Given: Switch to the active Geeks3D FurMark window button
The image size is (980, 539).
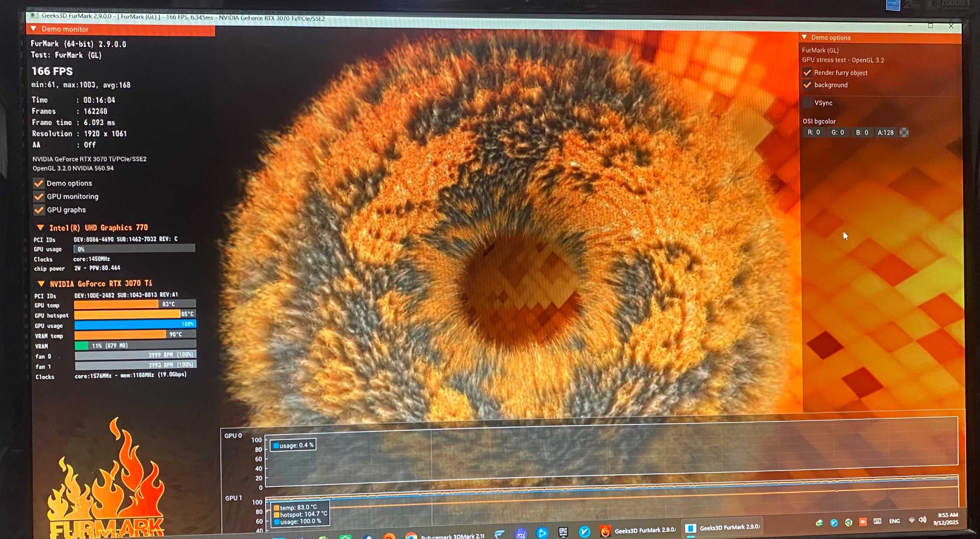Looking at the screenshot, I should (x=722, y=528).
